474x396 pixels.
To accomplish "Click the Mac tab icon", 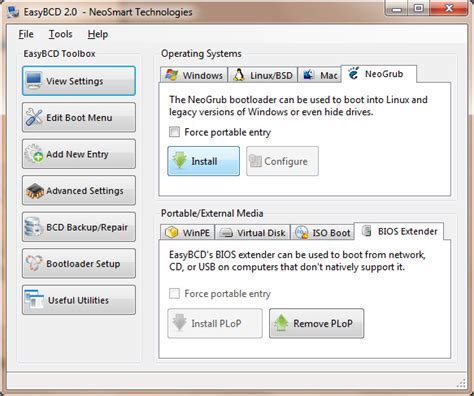I will (309, 75).
